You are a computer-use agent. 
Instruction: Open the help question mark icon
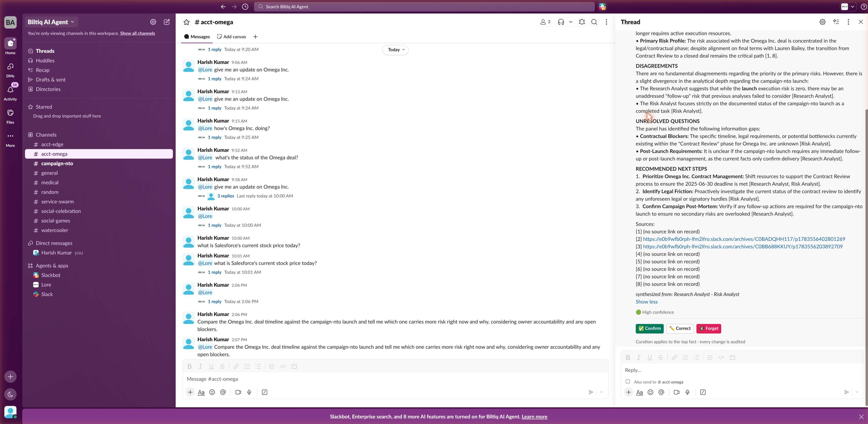coord(864,7)
